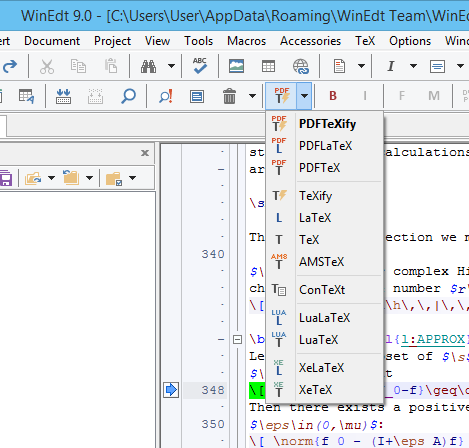This screenshot has width=469, height=448.
Task: Open the dropdown beside the italic I
Action: pos(413,66)
